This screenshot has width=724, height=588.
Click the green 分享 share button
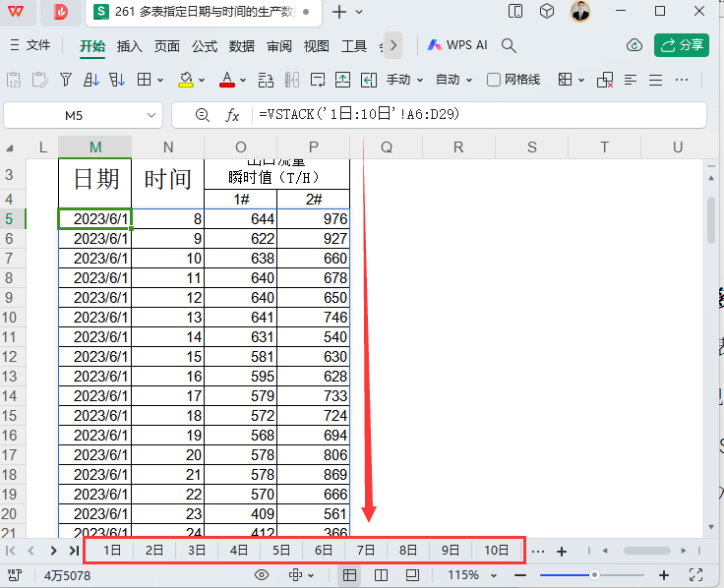tap(682, 45)
